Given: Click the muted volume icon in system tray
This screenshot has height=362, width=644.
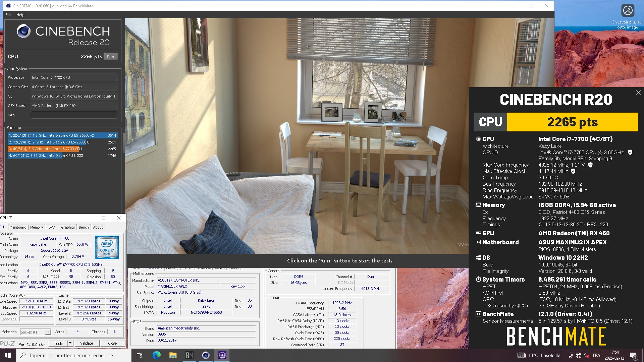Looking at the screenshot, I should point(586,355).
